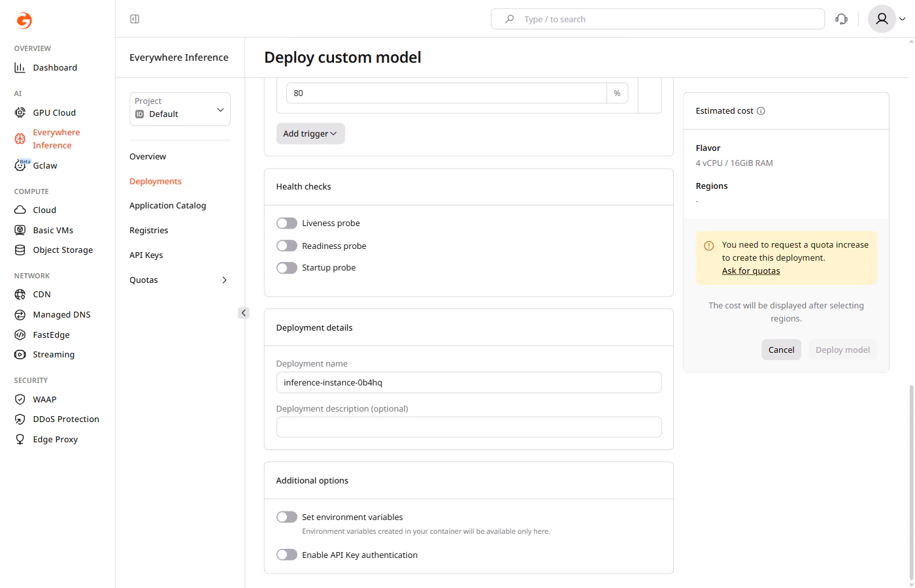
Task: Toggle Startup probe switch
Action: [x=287, y=268]
